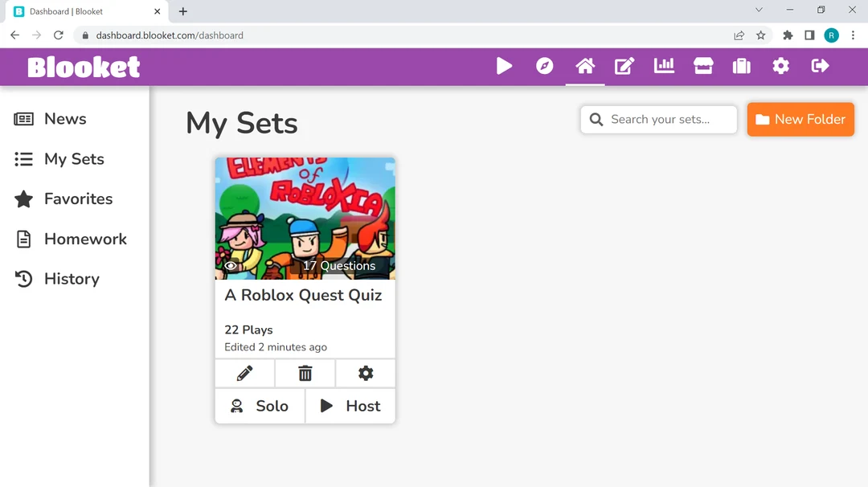The width and height of the screenshot is (868, 487).
Task: Host the Roblox Quest Quiz
Action: click(x=350, y=406)
